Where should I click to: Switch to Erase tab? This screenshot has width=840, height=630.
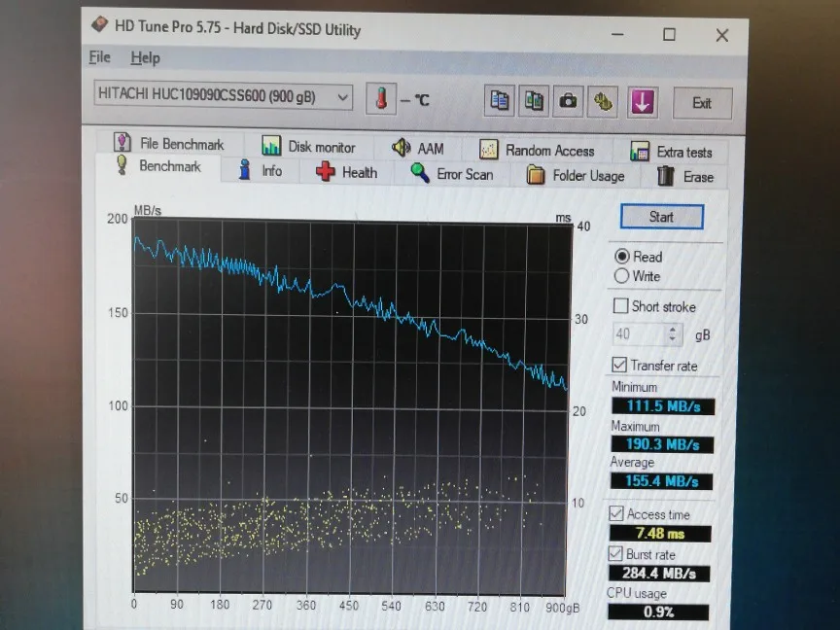coord(685,177)
